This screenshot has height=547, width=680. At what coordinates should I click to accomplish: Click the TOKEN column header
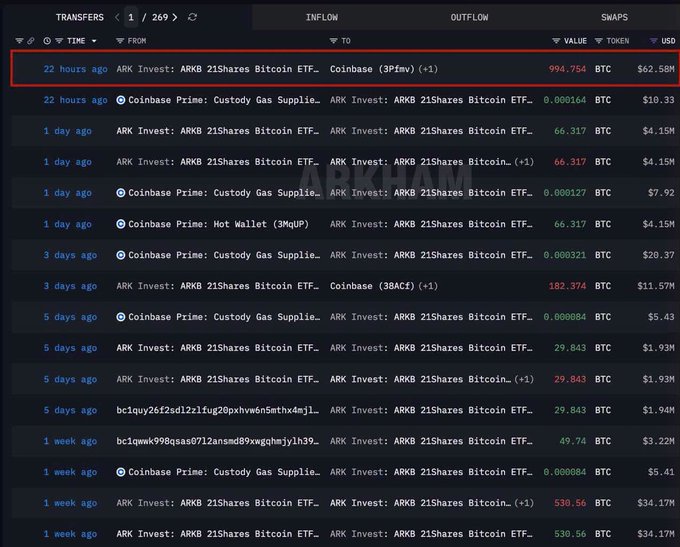[618, 41]
